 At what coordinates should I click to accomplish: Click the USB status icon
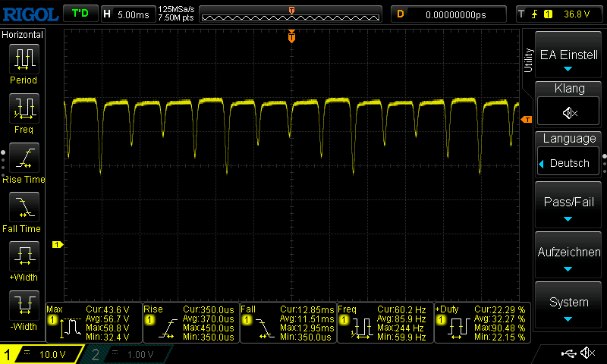tap(568, 353)
